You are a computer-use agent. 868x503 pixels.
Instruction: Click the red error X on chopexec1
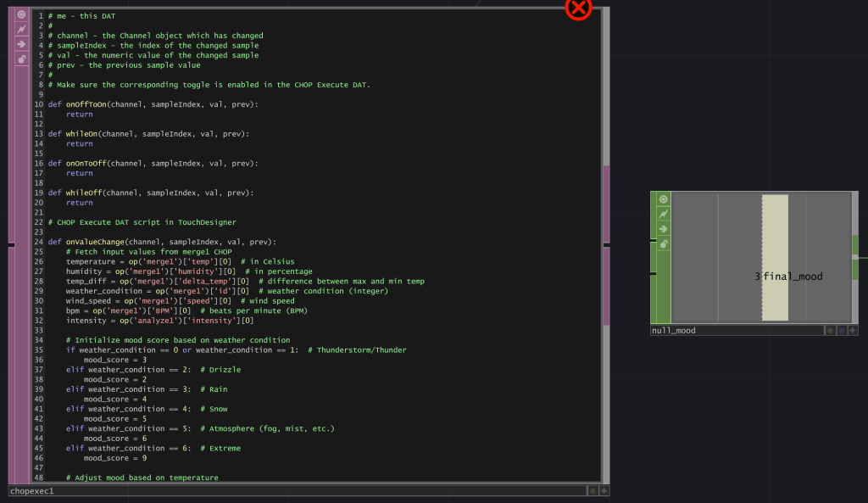578,8
